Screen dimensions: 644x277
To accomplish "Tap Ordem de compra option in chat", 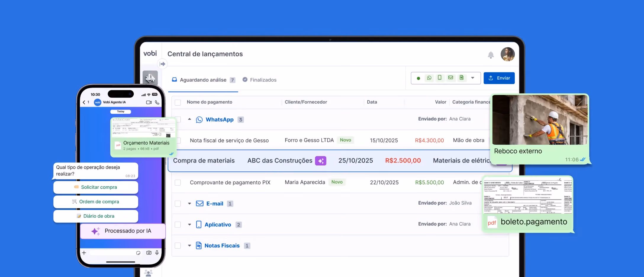I will click(x=96, y=202).
